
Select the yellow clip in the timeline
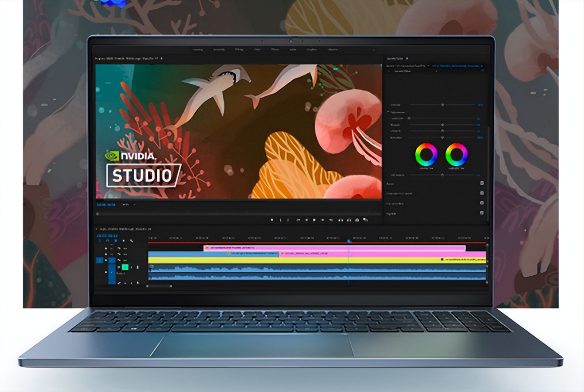[x=317, y=260]
